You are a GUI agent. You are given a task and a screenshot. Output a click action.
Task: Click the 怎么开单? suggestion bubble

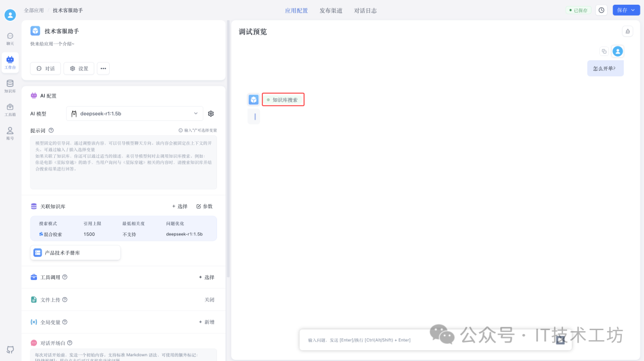click(x=605, y=69)
